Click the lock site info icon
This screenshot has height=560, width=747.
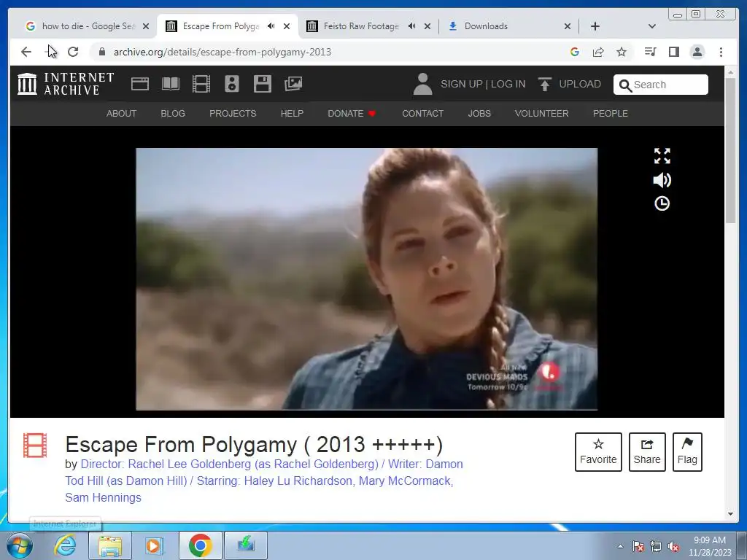coord(101,52)
